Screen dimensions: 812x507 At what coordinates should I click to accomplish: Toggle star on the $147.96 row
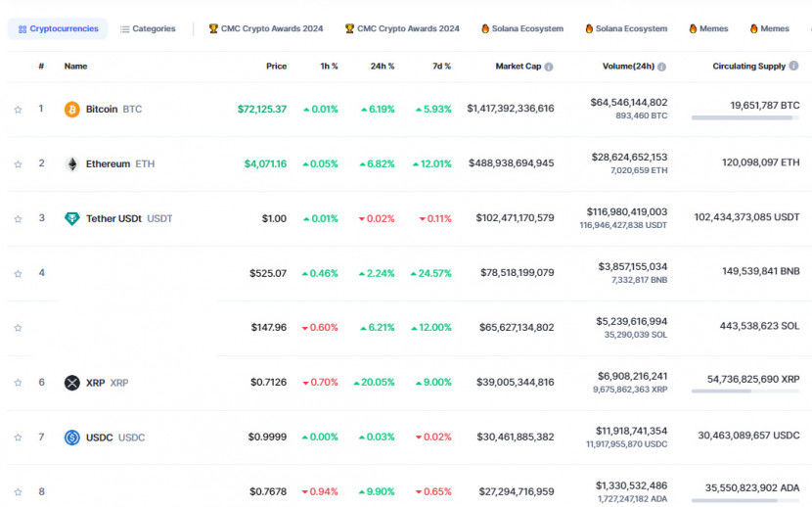(19, 328)
